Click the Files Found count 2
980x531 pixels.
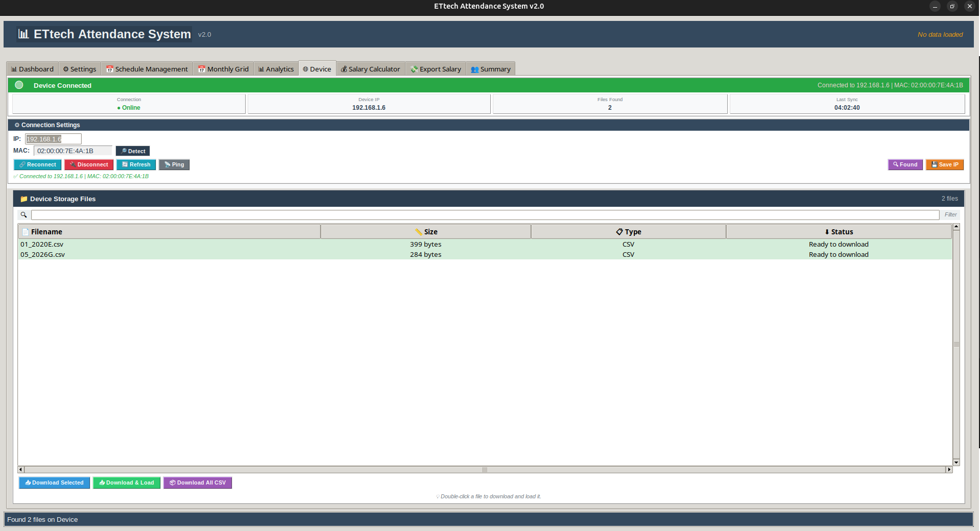[x=610, y=108]
